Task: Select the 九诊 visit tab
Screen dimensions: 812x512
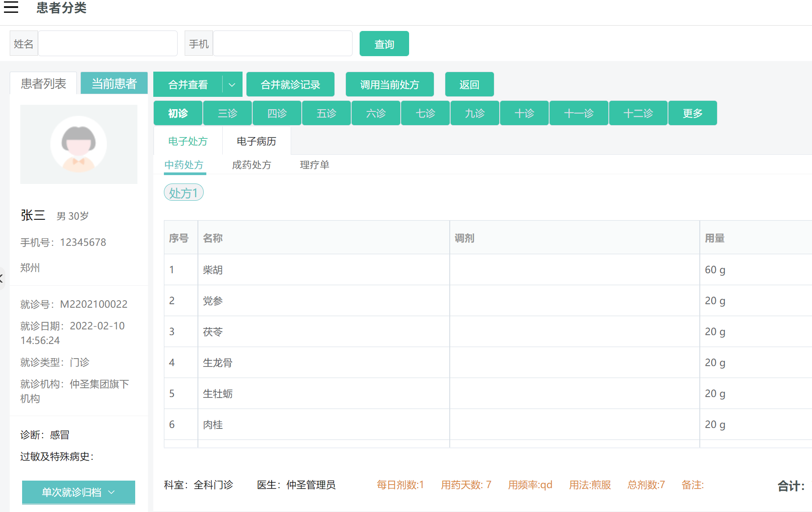Action: [475, 113]
